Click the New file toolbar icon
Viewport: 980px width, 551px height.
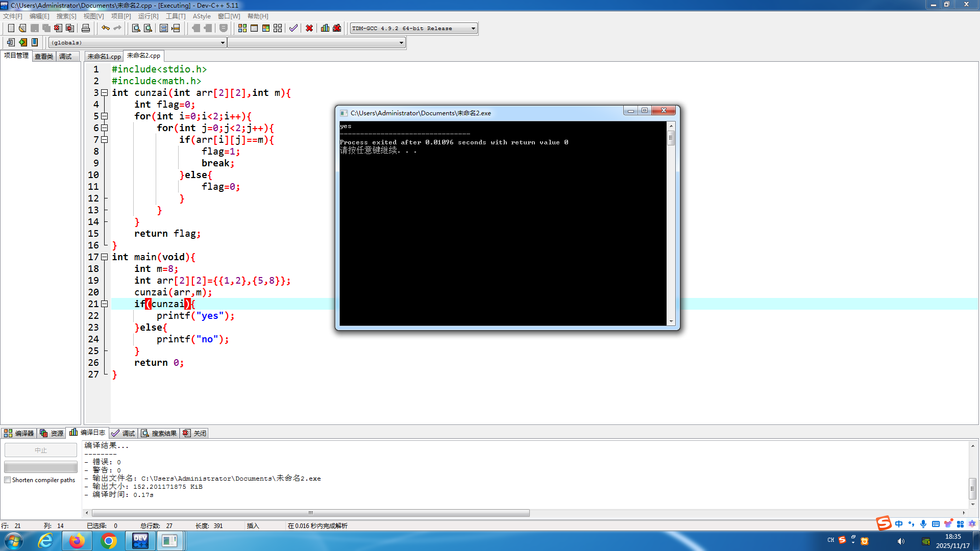click(x=11, y=28)
